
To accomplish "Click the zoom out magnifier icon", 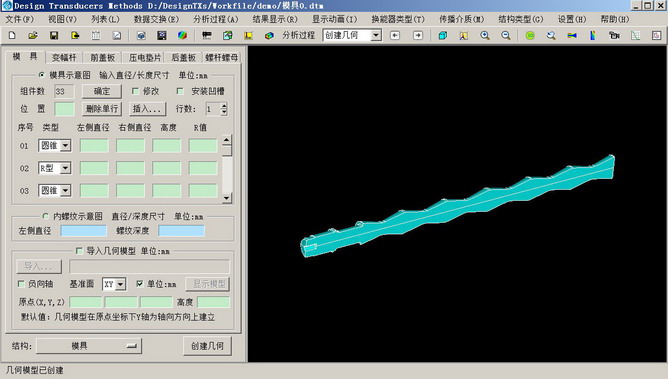I will coord(506,35).
